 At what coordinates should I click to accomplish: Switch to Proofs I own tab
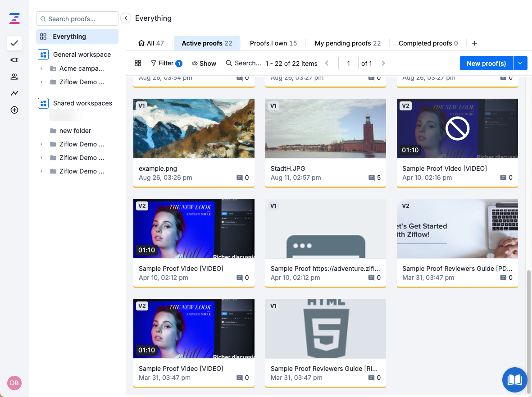click(x=273, y=43)
